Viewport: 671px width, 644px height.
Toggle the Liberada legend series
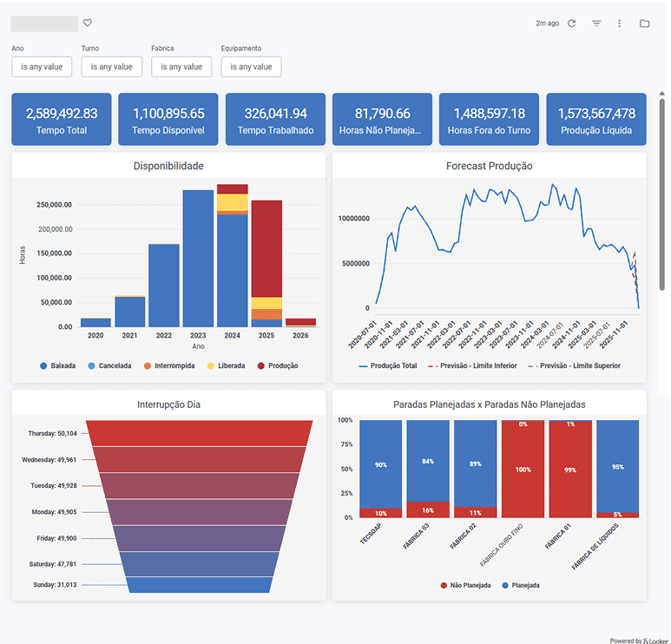coord(226,366)
